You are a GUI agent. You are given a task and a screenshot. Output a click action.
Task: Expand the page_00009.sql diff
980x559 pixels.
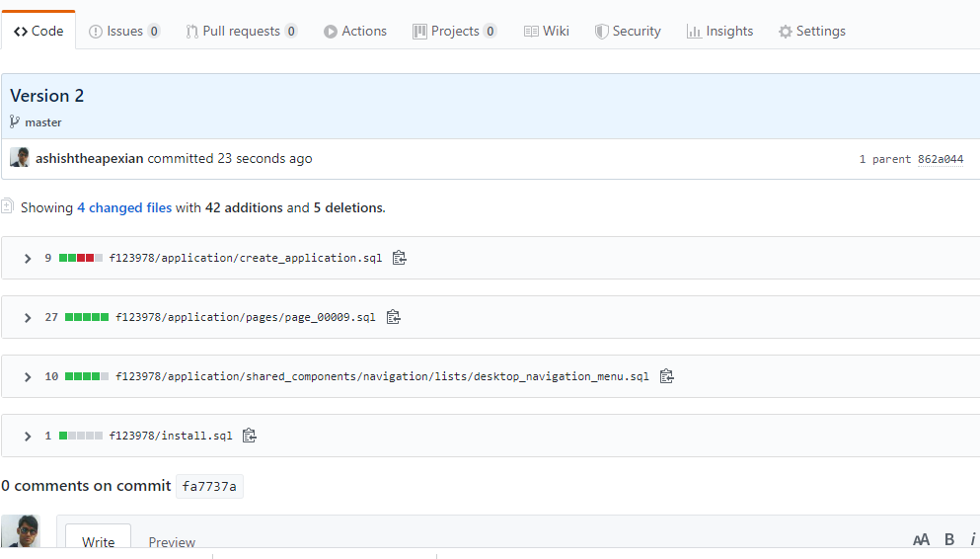click(28, 318)
